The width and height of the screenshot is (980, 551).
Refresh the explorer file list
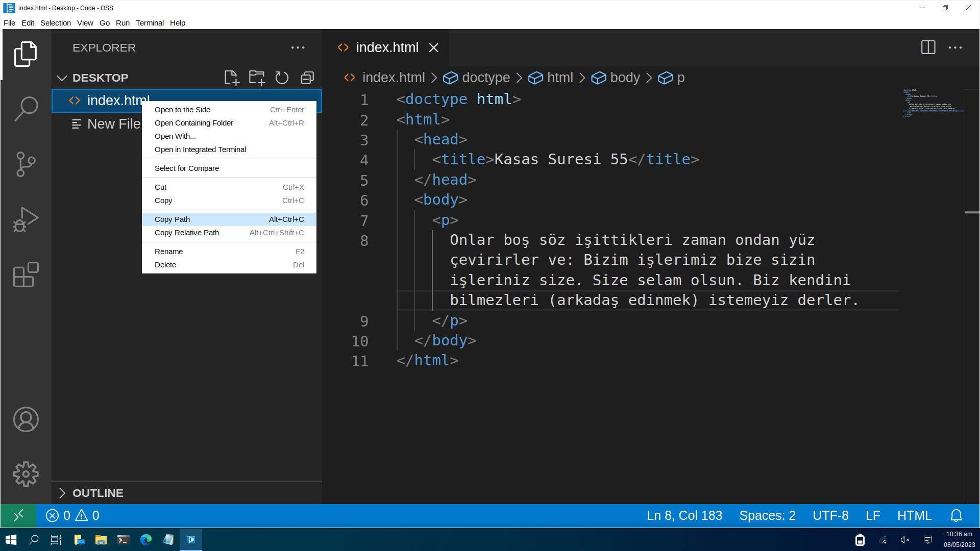pos(282,78)
